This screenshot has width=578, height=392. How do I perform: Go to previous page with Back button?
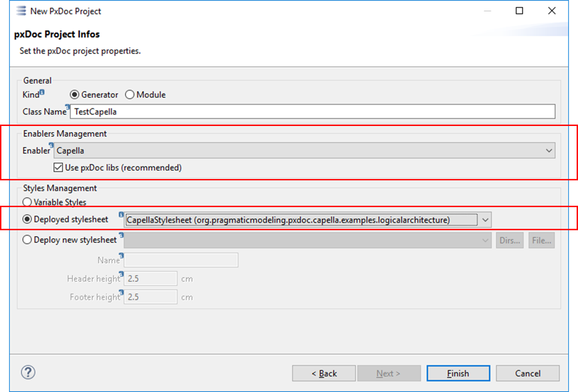point(324,373)
